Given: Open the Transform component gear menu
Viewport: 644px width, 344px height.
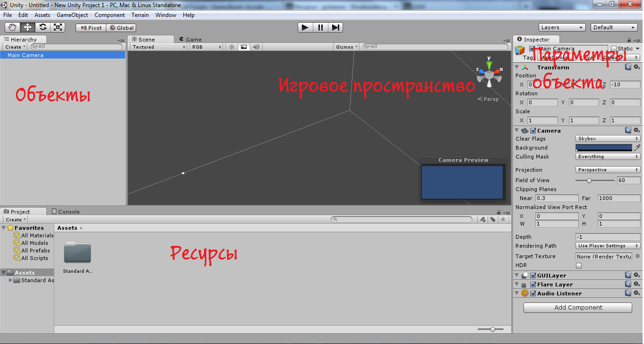Looking at the screenshot, I should 636,67.
